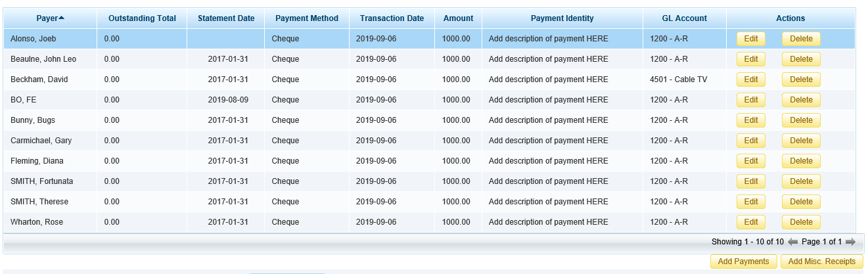This screenshot has width=868, height=274.
Task: Click the Showing 1 - 10 of 10 text
Action: tap(748, 242)
